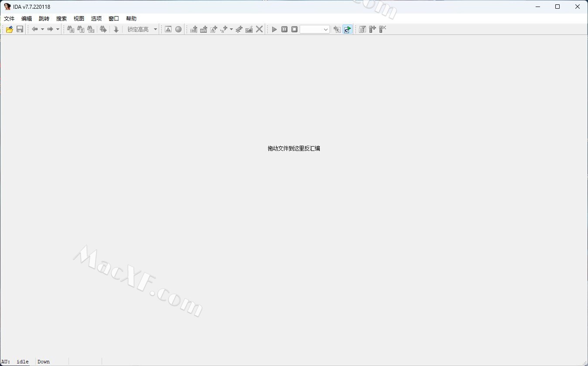
Task: Open the 帮助 menu
Action: pyautogui.click(x=131, y=18)
